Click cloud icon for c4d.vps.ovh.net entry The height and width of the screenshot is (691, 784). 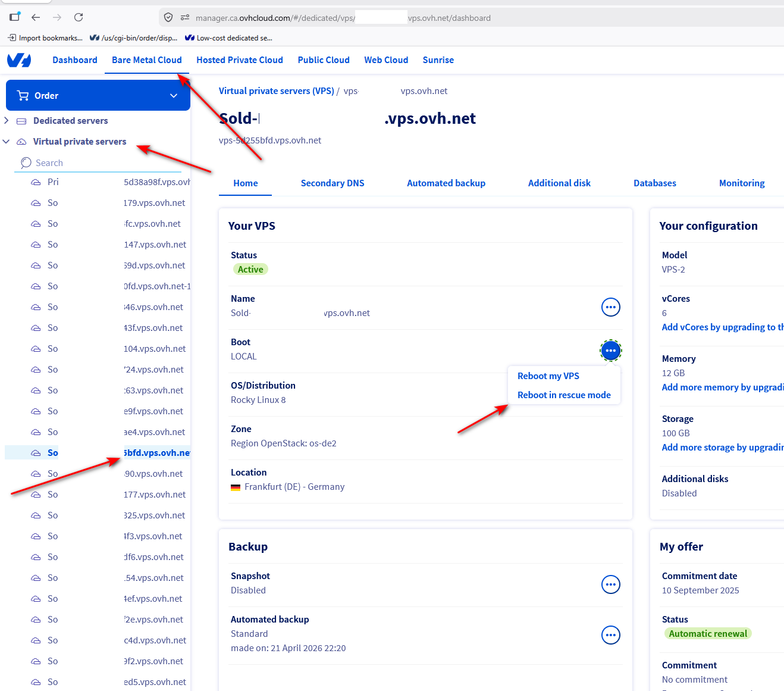36,640
